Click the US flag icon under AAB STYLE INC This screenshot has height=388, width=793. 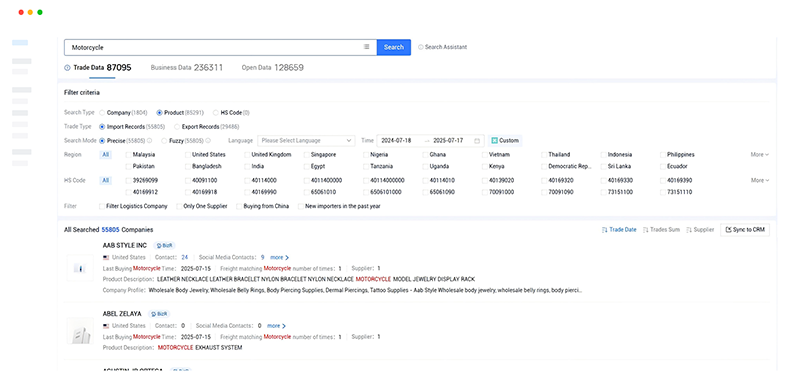coord(106,257)
